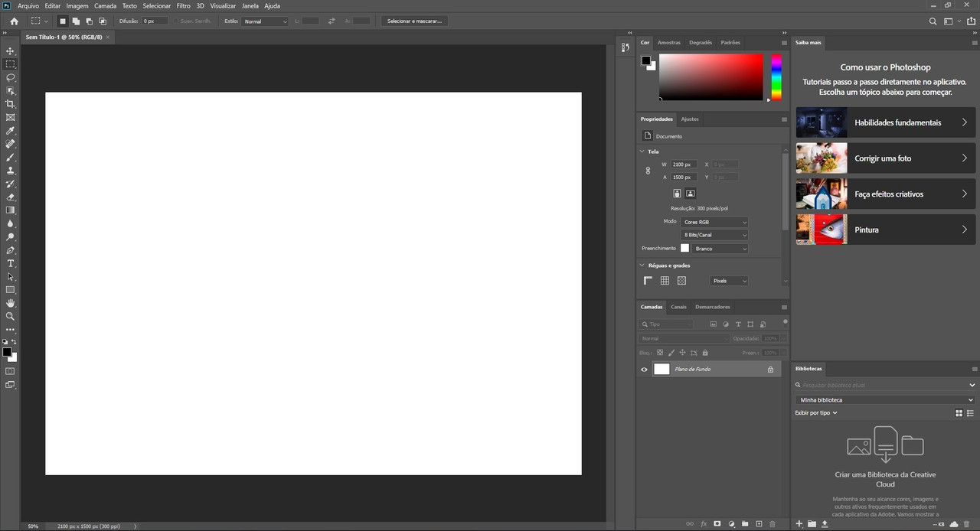Open the Arquivo menu
The image size is (980, 531).
[28, 5]
